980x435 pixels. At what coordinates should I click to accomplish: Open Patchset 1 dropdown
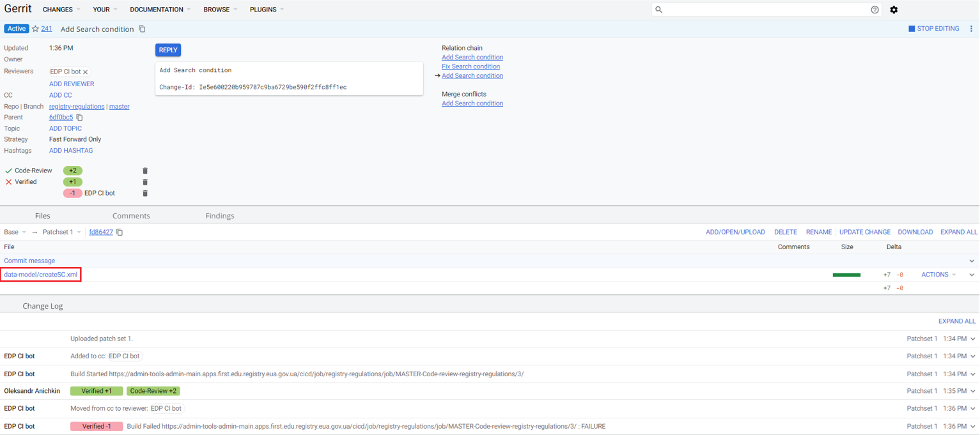point(62,233)
